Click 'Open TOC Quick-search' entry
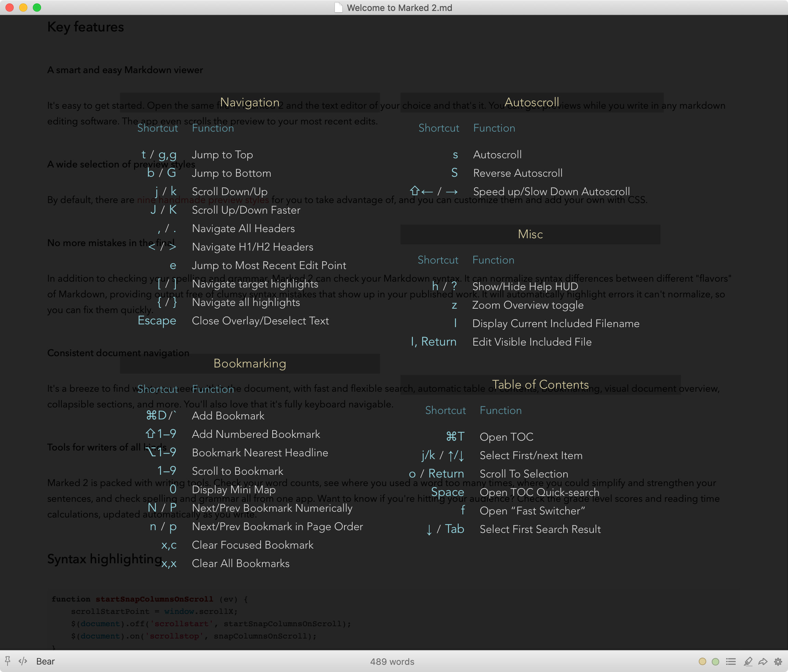 (x=540, y=493)
